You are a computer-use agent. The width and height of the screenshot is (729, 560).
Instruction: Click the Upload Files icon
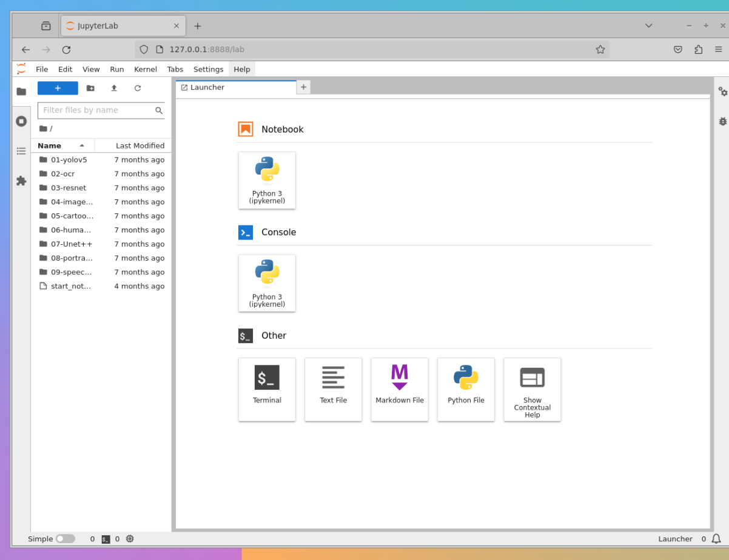click(x=114, y=88)
